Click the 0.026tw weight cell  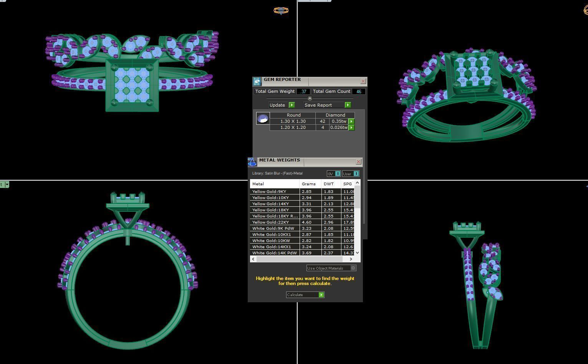pos(339,128)
